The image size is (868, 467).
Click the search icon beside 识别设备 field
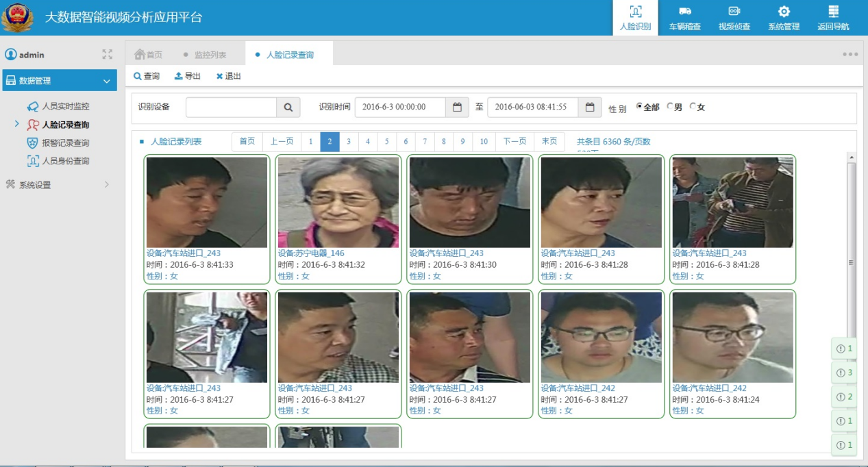click(288, 107)
